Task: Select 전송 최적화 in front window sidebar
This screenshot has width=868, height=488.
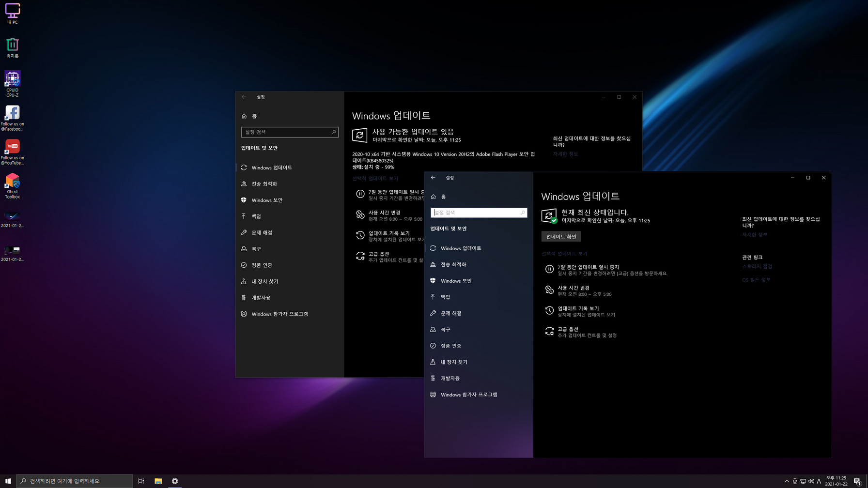Action: (x=479, y=264)
